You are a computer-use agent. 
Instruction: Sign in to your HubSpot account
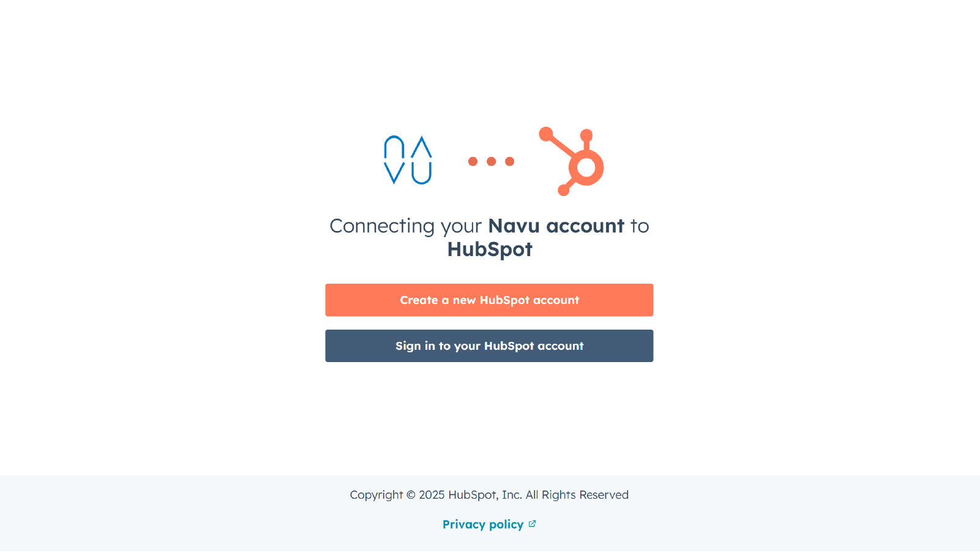[x=489, y=346]
